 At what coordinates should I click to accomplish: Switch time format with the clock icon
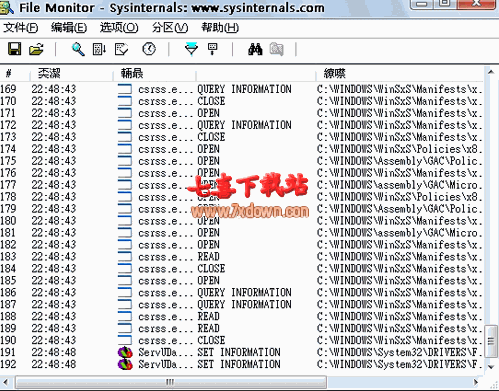click(x=149, y=49)
